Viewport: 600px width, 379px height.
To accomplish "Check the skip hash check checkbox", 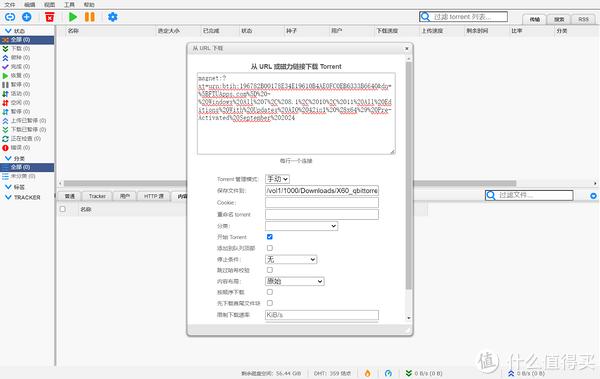I will 270,270.
